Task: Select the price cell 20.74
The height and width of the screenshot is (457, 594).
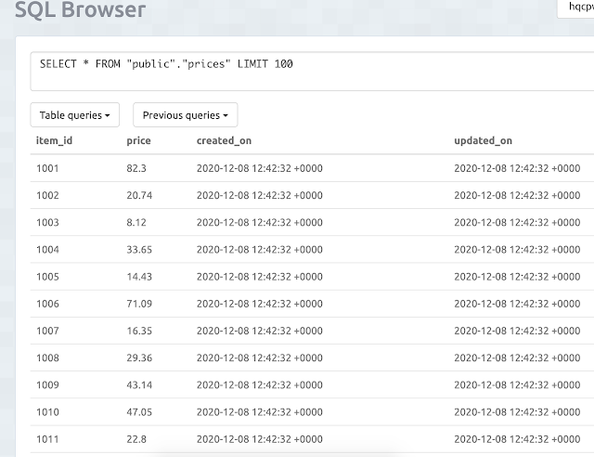Action: coord(139,195)
